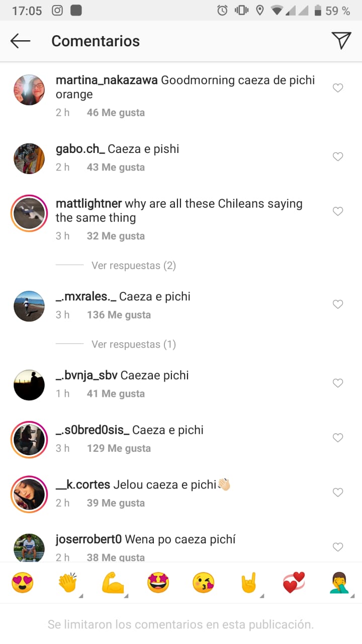The image size is (362, 644).
Task: Tap joserrobert0's avatar thumbnail
Action: tap(29, 547)
